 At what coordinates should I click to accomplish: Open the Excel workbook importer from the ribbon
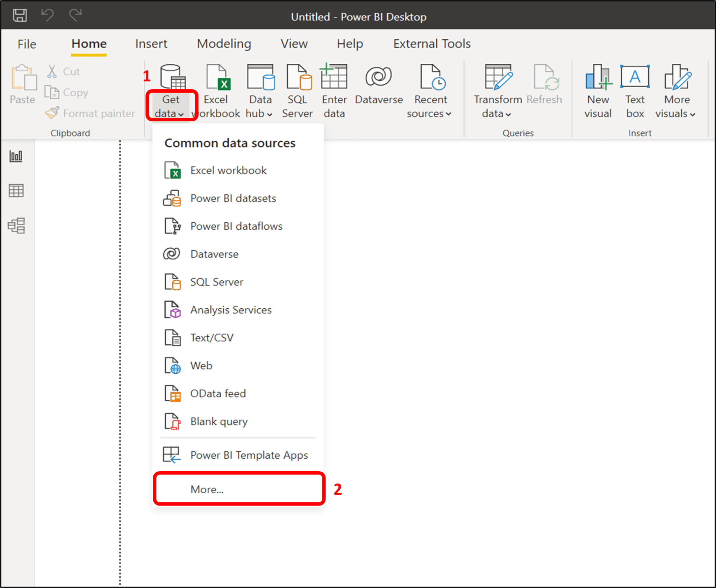pyautogui.click(x=216, y=89)
